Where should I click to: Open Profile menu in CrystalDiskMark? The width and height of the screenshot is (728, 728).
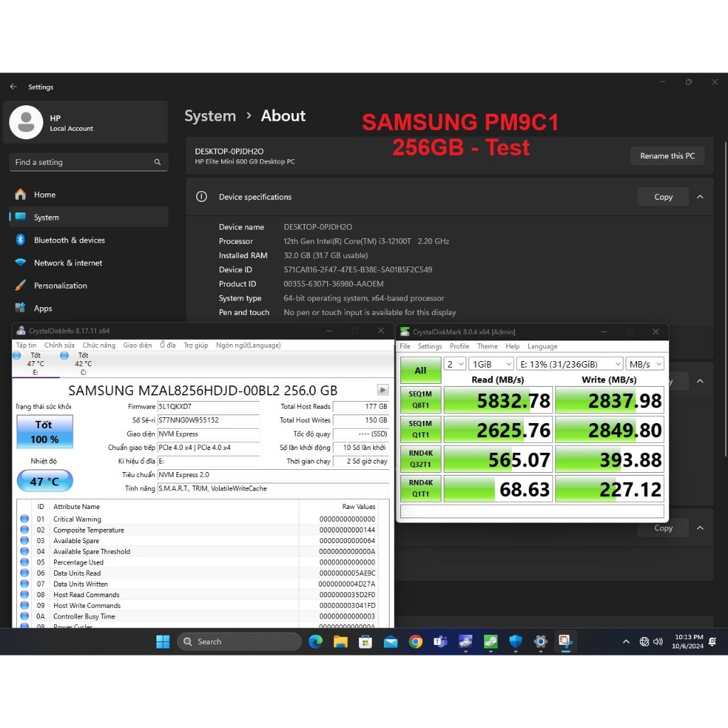point(459,346)
